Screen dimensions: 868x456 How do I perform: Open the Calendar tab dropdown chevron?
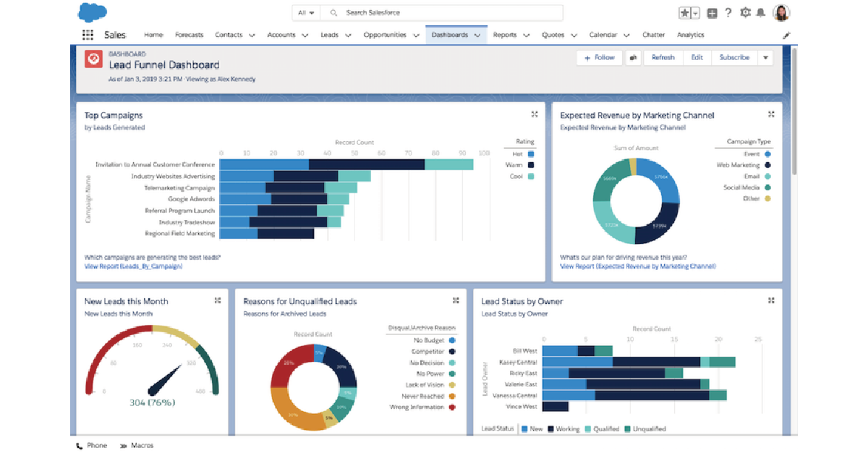(x=626, y=35)
